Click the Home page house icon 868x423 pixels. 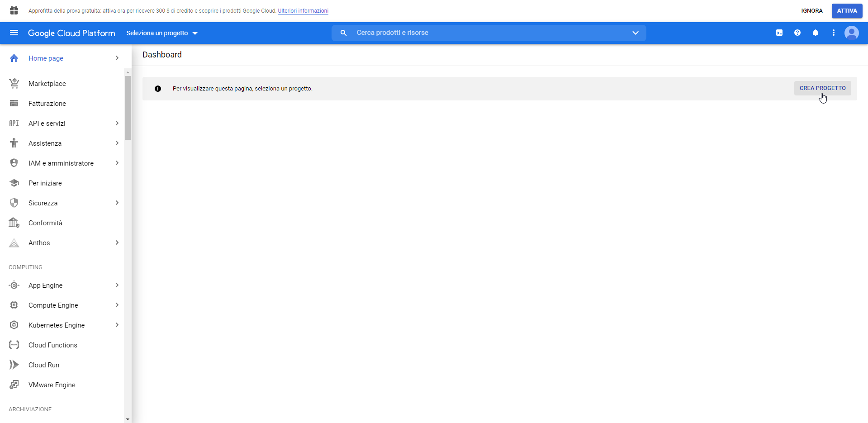click(14, 58)
